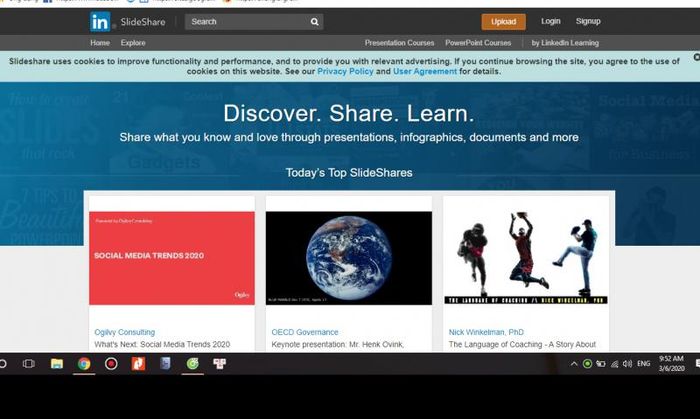
Task: Open the Explore menu item
Action: [x=133, y=43]
